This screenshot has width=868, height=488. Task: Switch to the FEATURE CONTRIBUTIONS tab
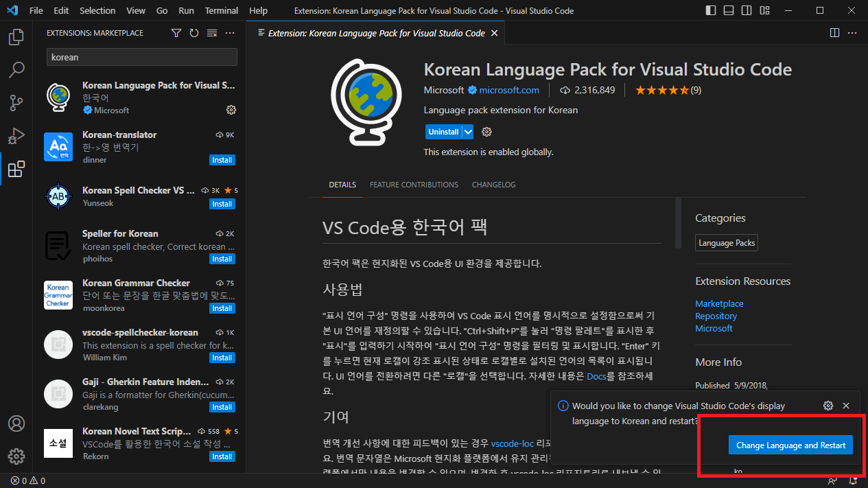(414, 185)
